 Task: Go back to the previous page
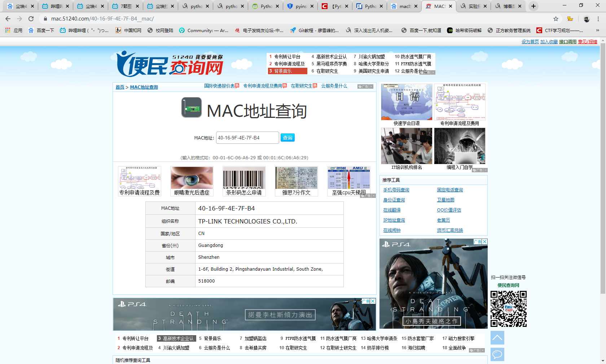[8, 19]
